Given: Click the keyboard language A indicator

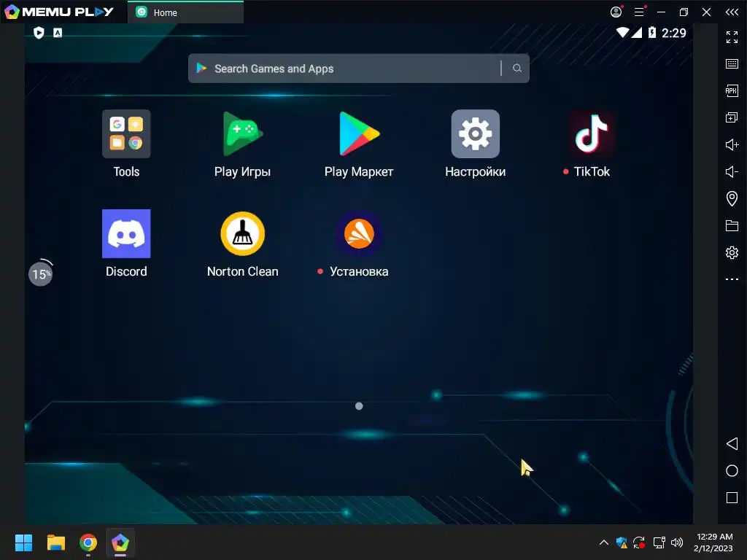Looking at the screenshot, I should (x=58, y=32).
